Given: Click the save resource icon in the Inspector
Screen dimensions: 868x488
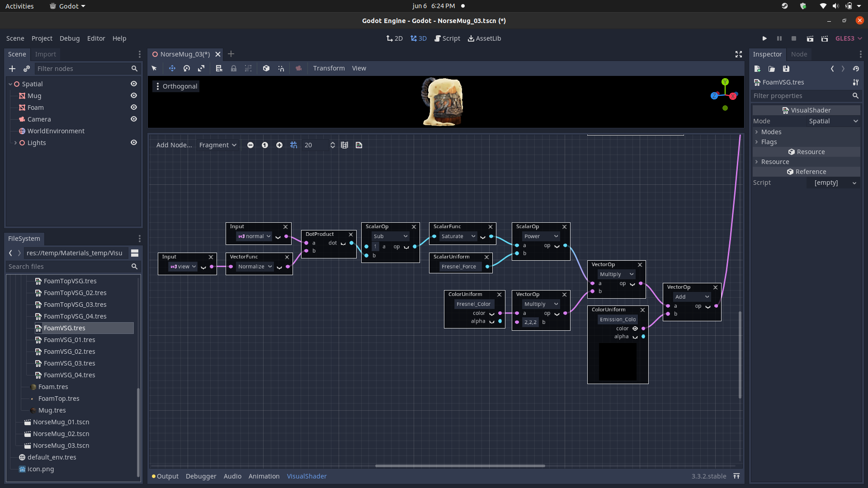Looking at the screenshot, I should 786,69.
